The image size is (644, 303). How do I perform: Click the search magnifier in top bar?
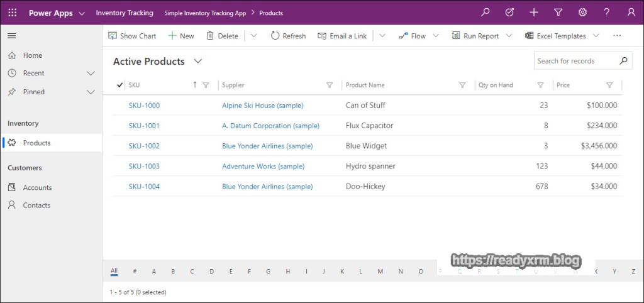(x=485, y=13)
